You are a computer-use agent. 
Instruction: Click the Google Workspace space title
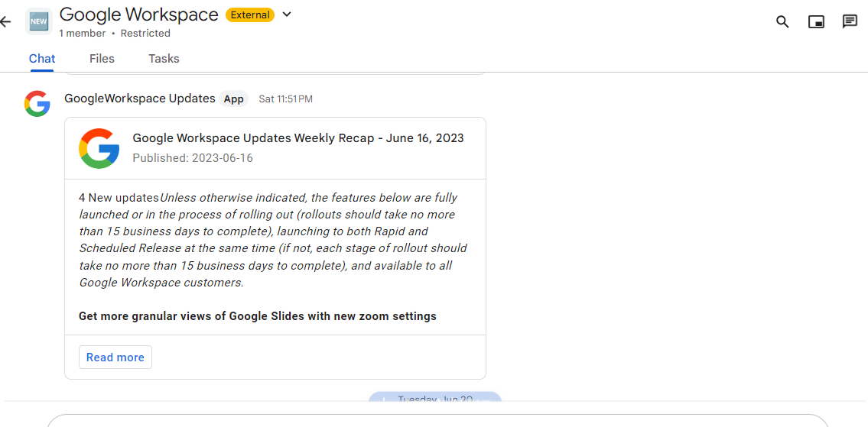(139, 15)
